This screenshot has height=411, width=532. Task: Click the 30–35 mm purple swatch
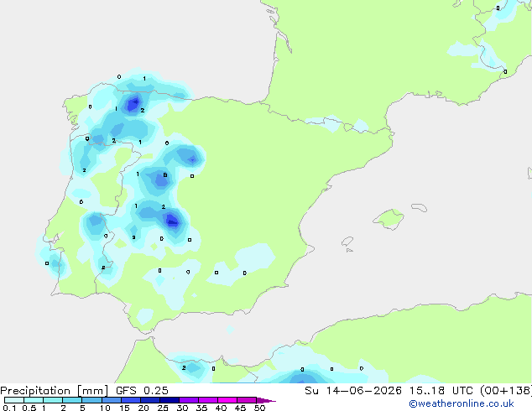[189, 400]
